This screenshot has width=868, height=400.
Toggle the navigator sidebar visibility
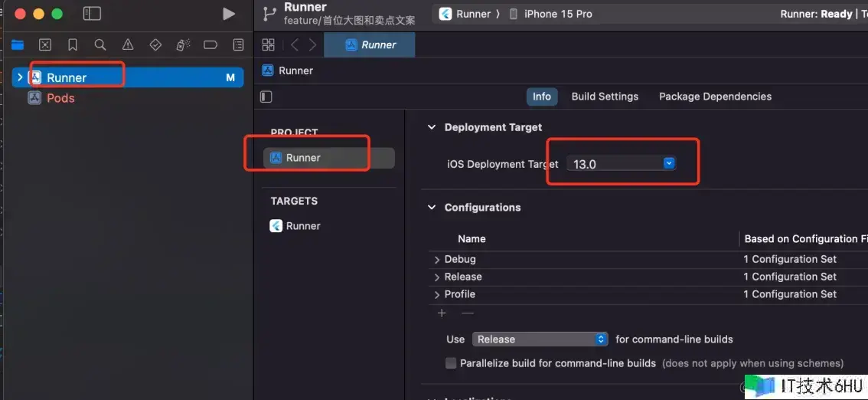point(92,14)
